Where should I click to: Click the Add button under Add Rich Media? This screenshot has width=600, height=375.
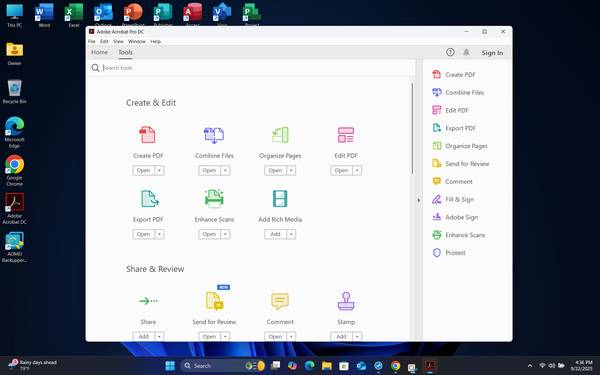tap(276, 234)
